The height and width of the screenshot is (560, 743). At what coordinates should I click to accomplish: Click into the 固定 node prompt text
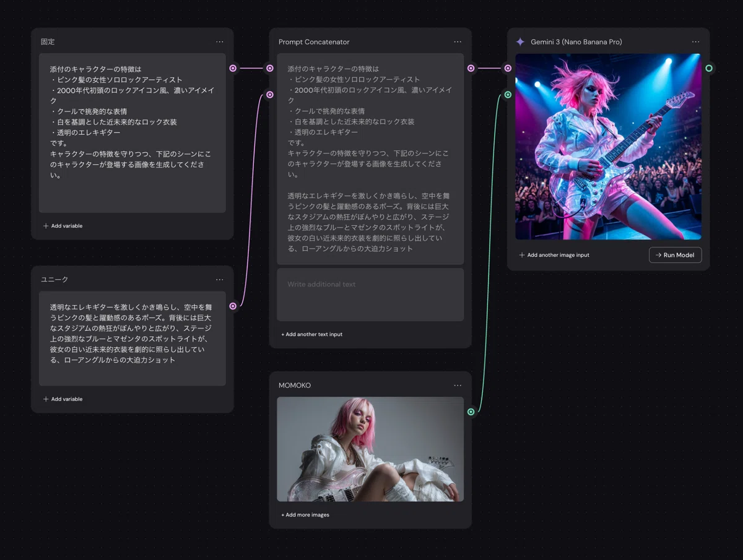click(133, 133)
